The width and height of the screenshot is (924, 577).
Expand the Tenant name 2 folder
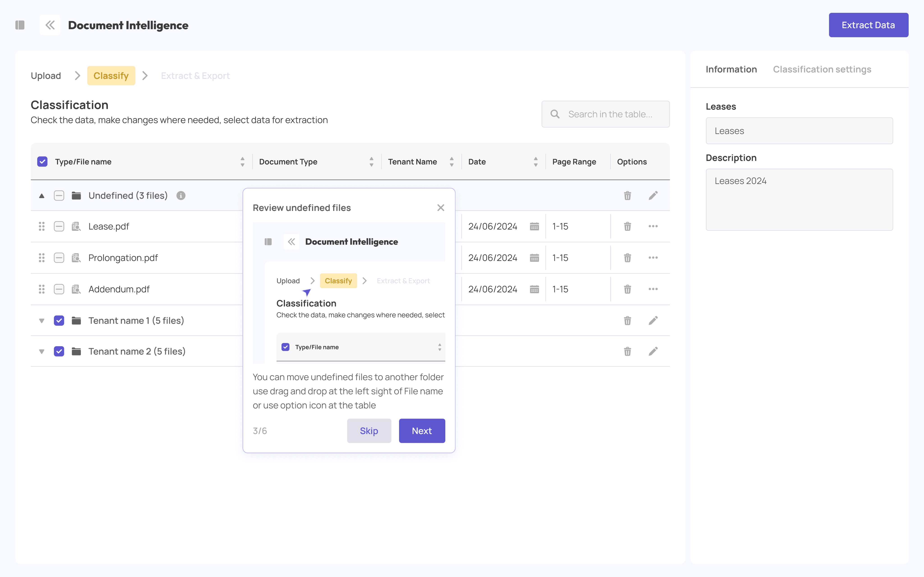(x=42, y=351)
